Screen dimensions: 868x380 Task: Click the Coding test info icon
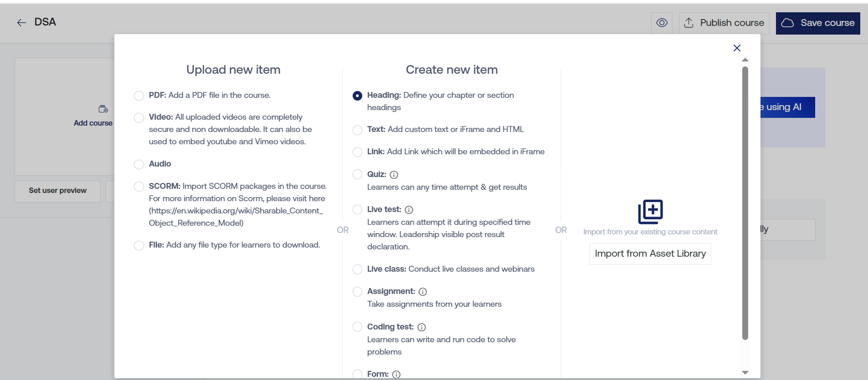point(422,327)
